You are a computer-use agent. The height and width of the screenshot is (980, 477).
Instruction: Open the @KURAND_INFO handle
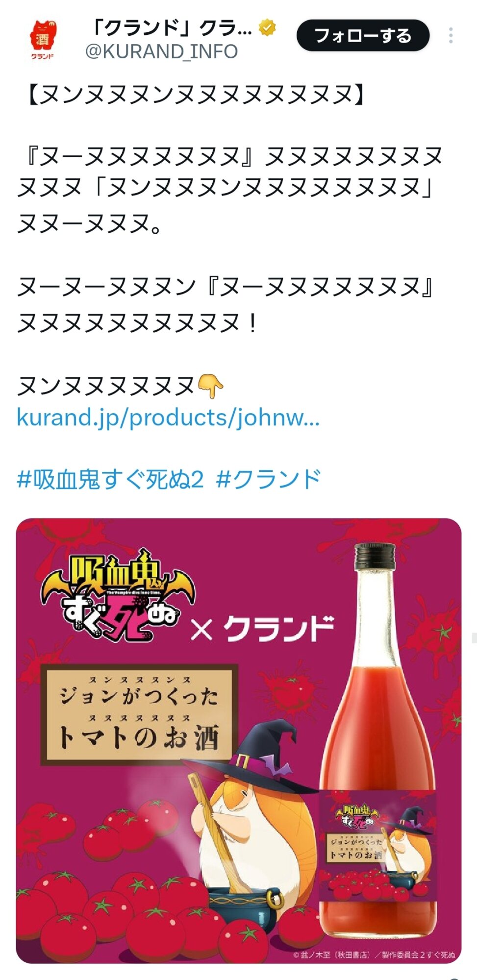(x=161, y=51)
